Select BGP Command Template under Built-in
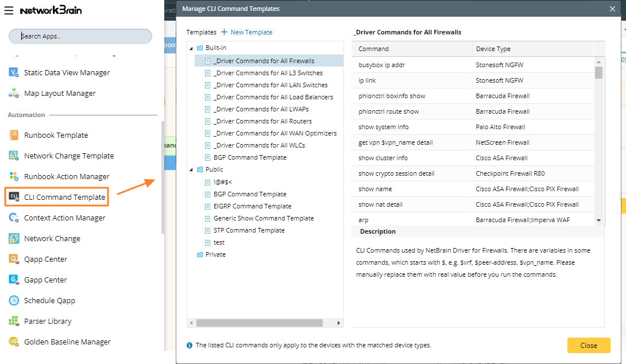 tap(250, 157)
